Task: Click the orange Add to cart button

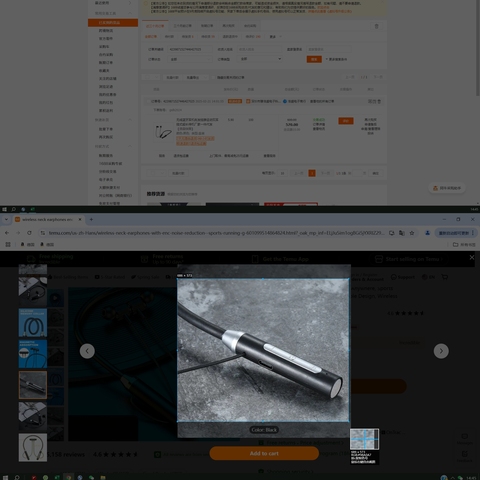Action: [264, 453]
